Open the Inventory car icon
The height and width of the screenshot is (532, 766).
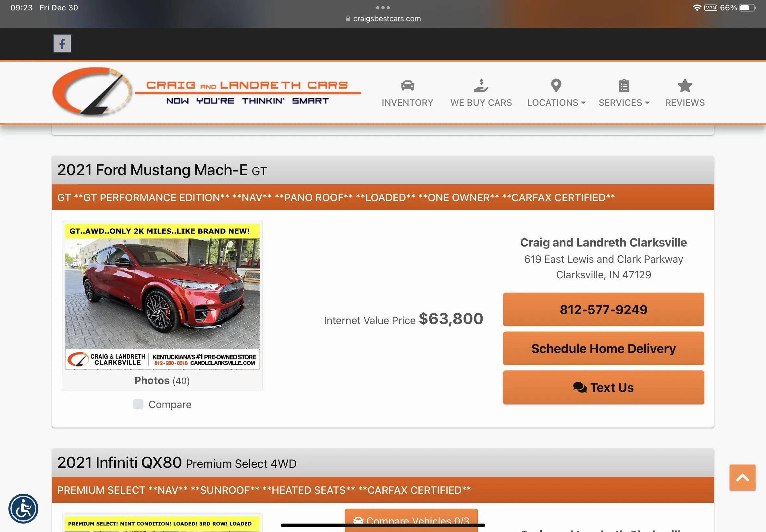[x=408, y=85]
